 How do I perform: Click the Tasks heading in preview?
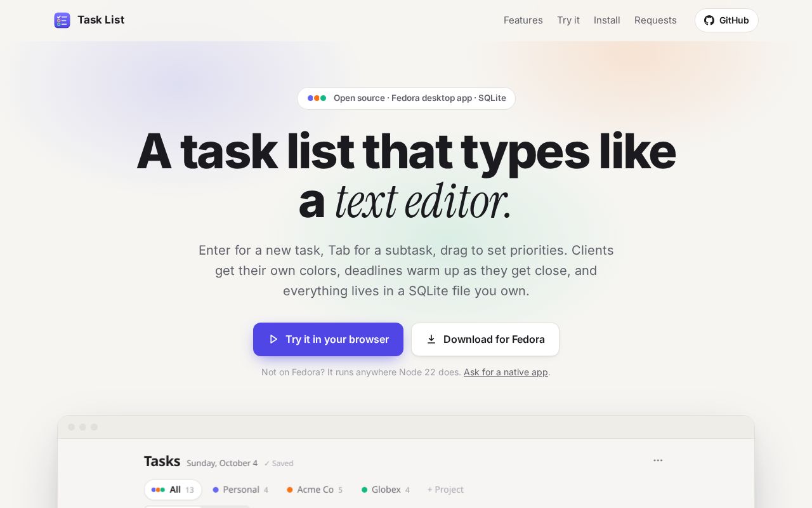[162, 461]
